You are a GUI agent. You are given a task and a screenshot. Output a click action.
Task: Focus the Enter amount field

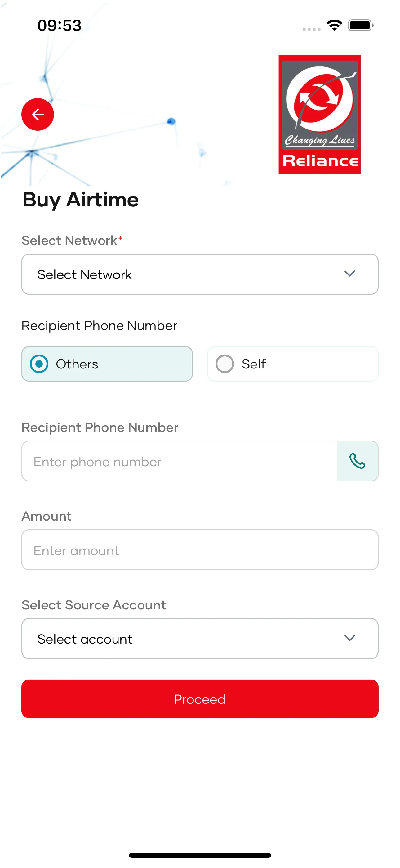pyautogui.click(x=199, y=550)
